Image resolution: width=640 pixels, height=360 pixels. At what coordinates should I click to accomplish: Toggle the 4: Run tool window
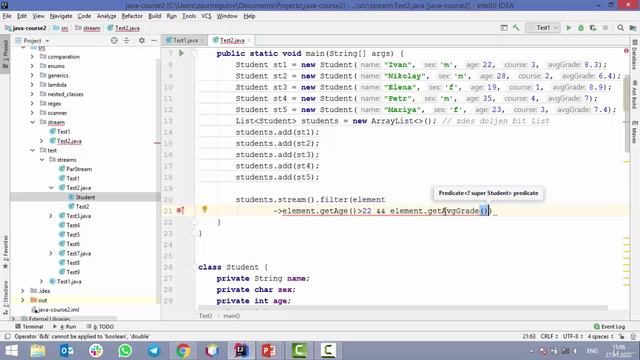click(64, 327)
